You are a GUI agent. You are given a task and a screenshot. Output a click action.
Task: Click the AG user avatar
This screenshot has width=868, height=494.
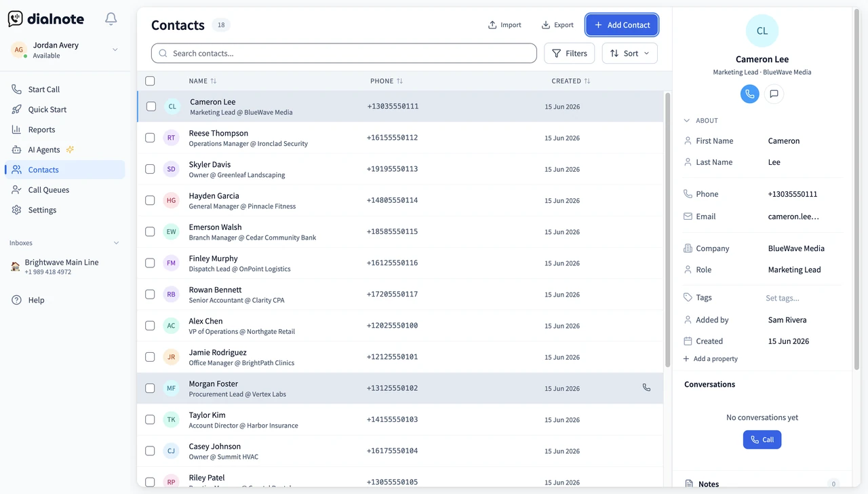pos(19,50)
